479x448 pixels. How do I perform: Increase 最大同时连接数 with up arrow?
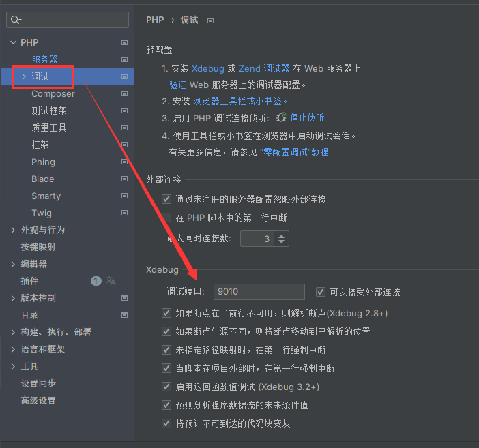click(x=281, y=235)
